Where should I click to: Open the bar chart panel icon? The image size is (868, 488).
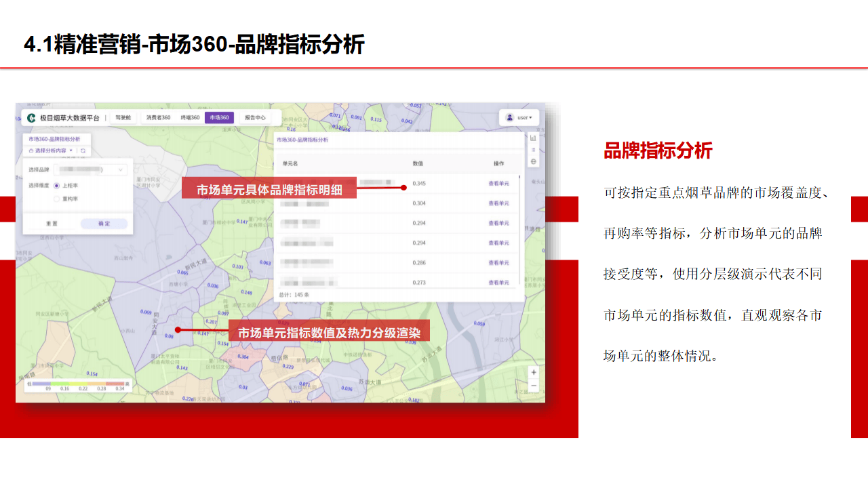[534, 137]
